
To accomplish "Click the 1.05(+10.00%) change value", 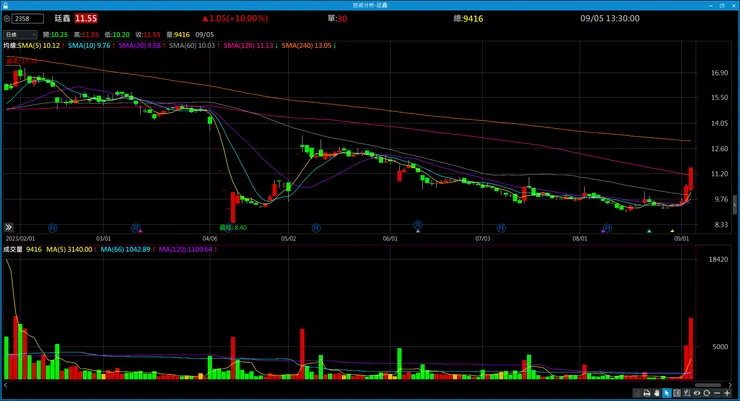I will click(x=235, y=18).
